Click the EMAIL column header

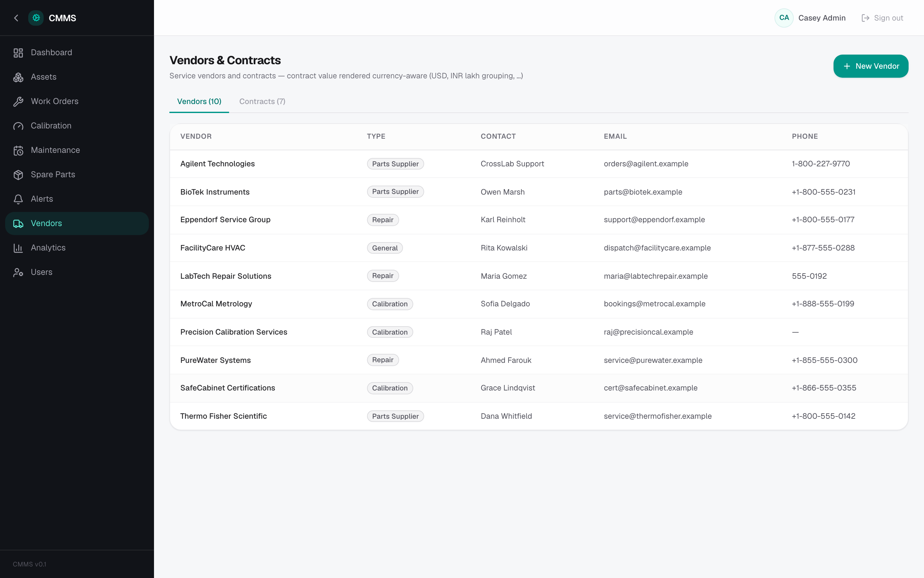(615, 136)
